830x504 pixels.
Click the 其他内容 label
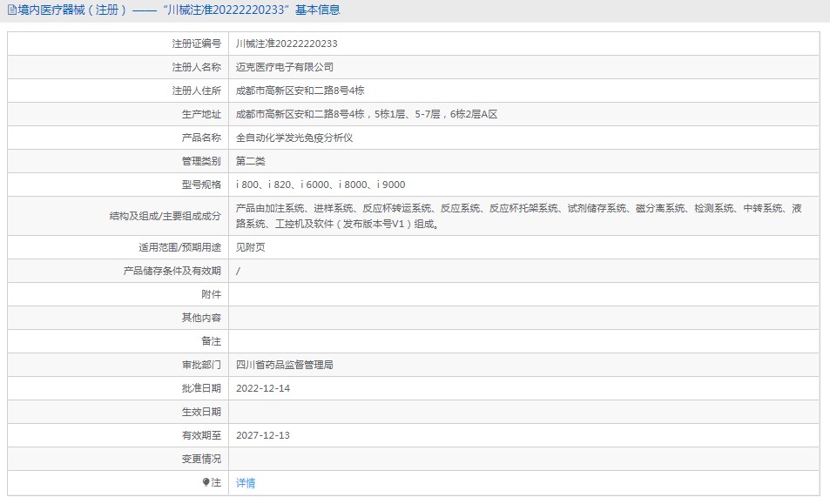coord(201,318)
